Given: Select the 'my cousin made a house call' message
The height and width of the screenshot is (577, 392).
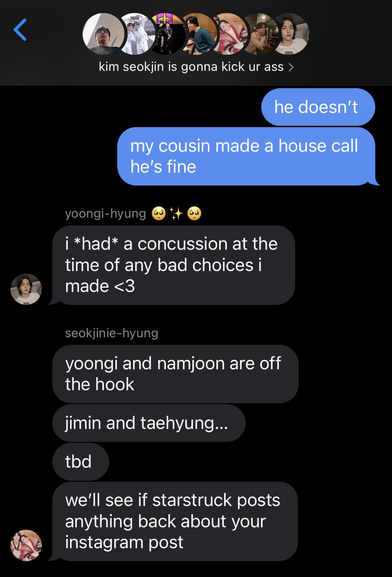Looking at the screenshot, I should [x=247, y=156].
